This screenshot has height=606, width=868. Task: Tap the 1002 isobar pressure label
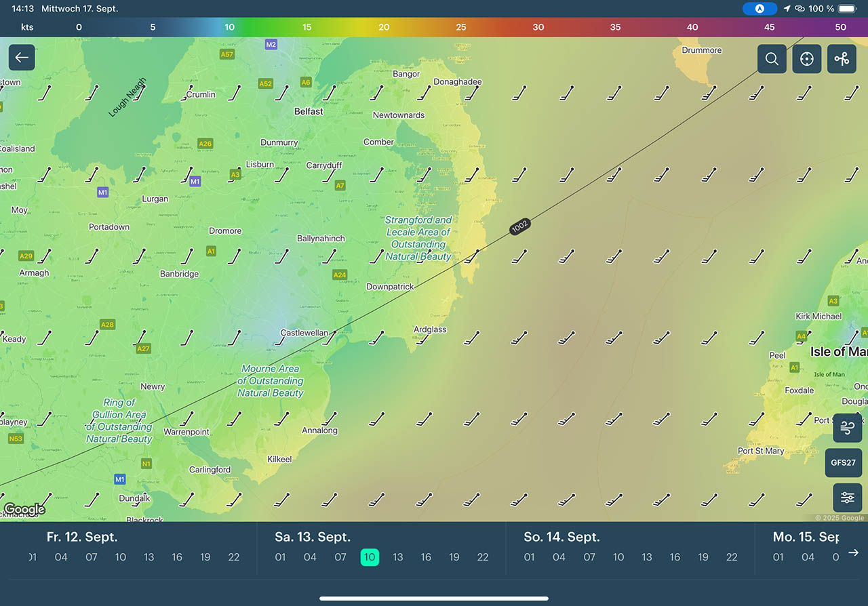click(519, 227)
